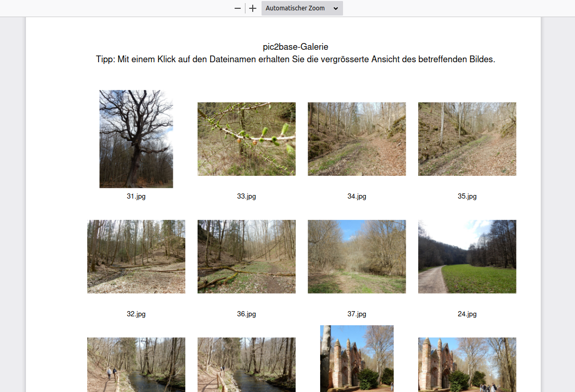
Task: Click the budding branch close-up thumbnail
Action: coord(247,139)
